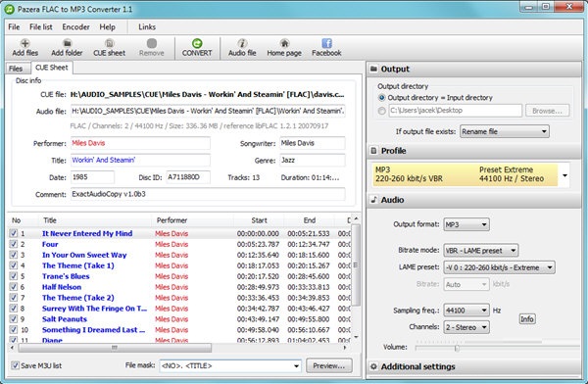This screenshot has height=384, width=588.
Task: Open the Facebook toolbar icon
Action: pyautogui.click(x=326, y=43)
